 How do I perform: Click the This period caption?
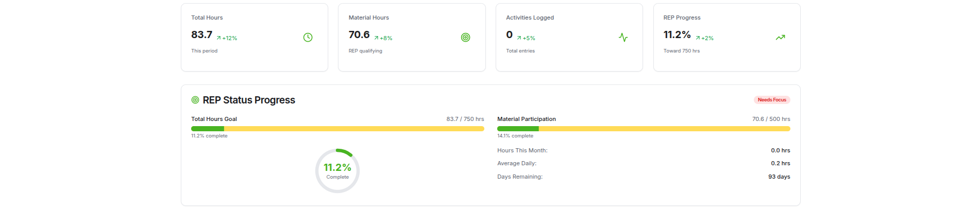(x=205, y=51)
